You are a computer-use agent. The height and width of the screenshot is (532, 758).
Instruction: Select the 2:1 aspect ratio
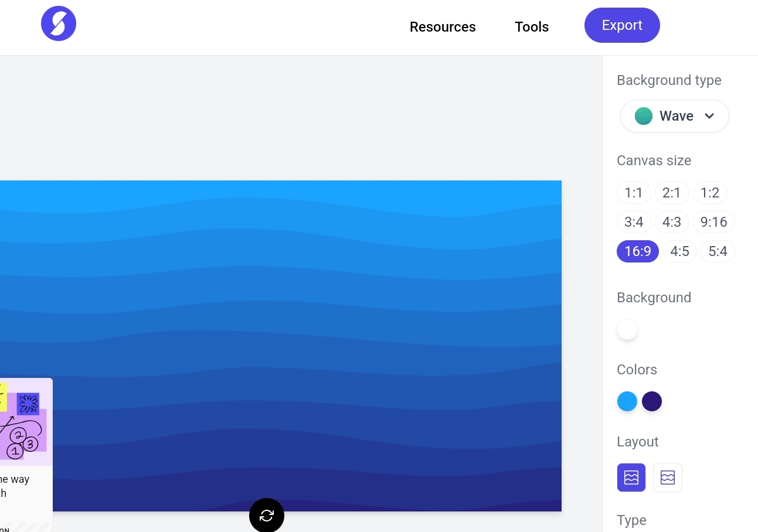[672, 192]
